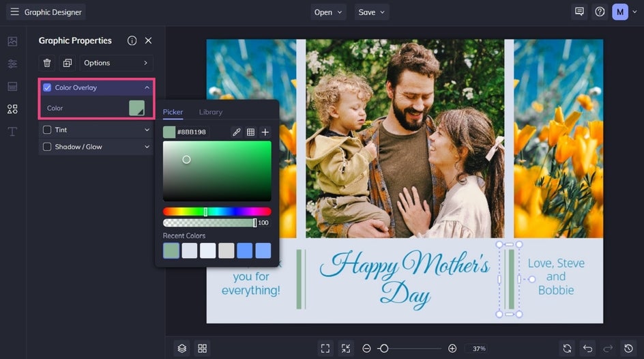
Task: Zoom out with minus icon
Action: (366, 348)
